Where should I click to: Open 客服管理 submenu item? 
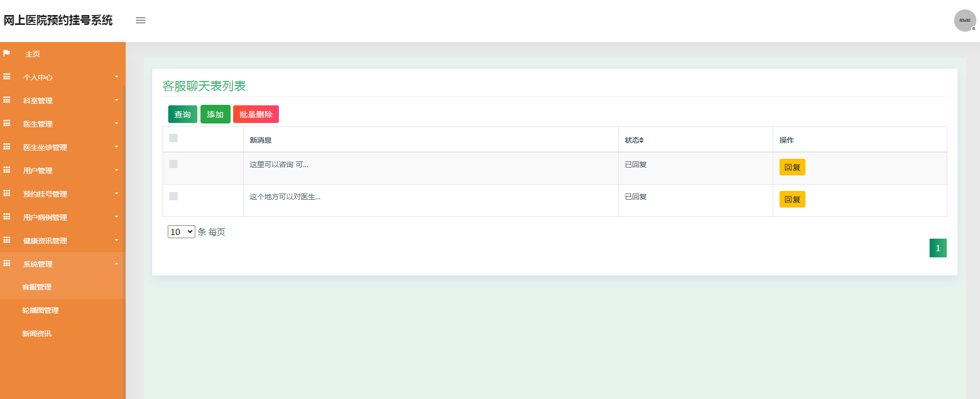coord(37,287)
